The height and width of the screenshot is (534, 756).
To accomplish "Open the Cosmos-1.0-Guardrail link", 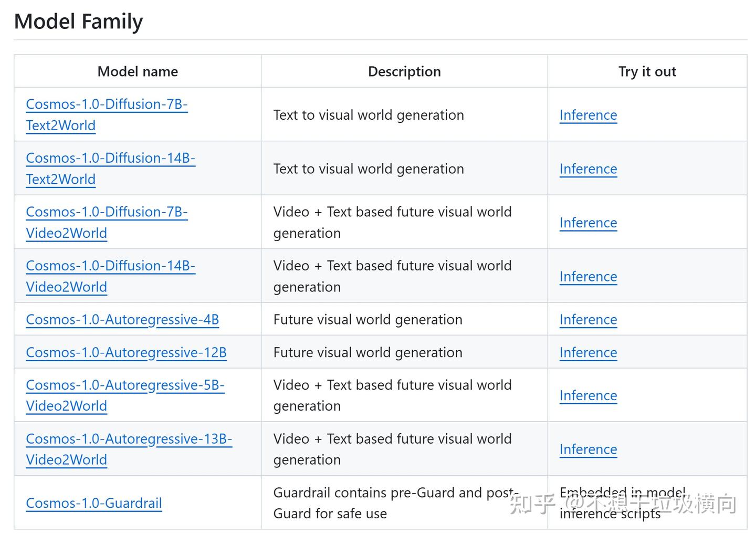I will coord(94,503).
